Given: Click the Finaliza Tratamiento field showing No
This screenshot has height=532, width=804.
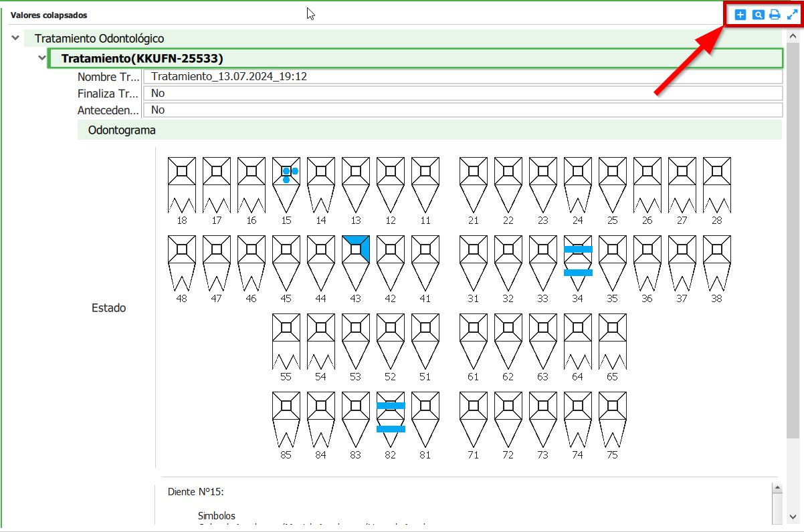Looking at the screenshot, I should (462, 93).
